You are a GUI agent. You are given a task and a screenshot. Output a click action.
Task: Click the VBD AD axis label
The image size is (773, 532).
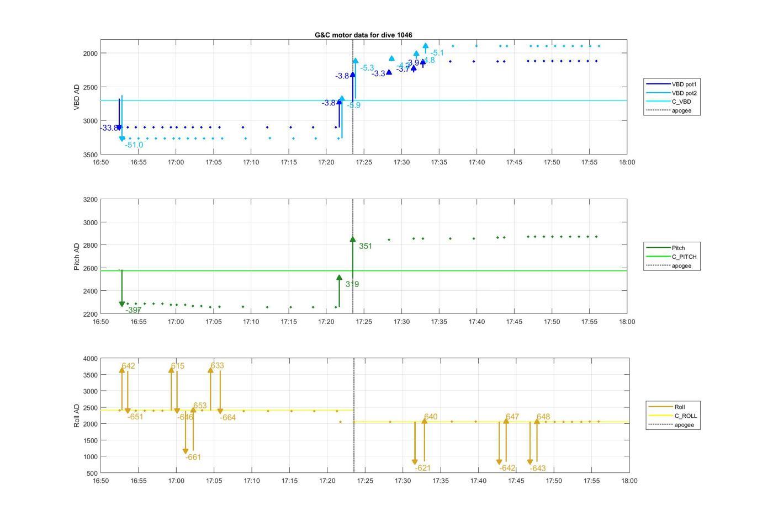(77, 97)
